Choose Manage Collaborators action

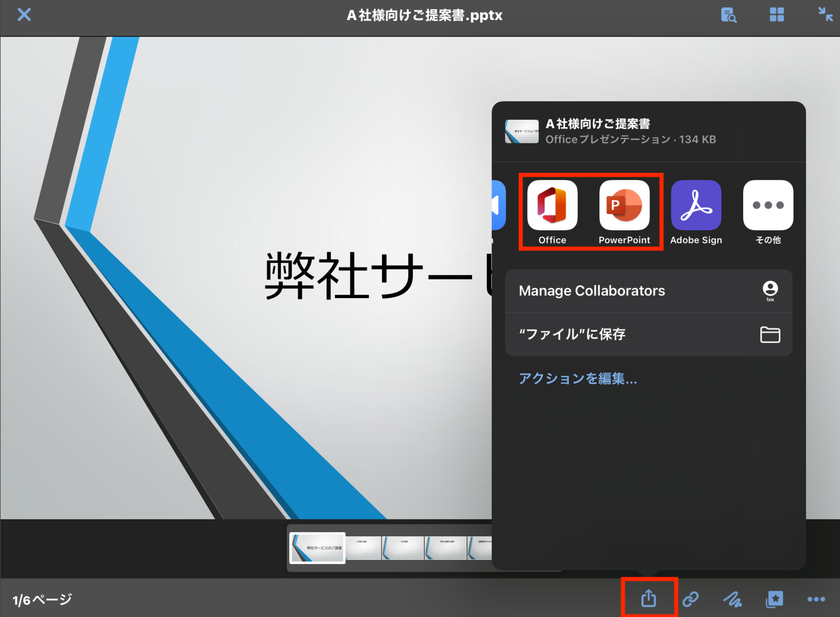point(649,291)
